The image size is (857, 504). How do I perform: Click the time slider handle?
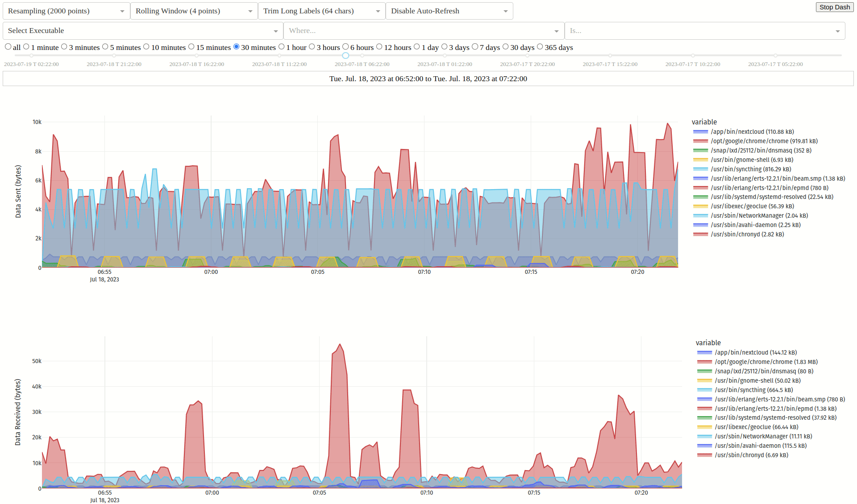(345, 55)
